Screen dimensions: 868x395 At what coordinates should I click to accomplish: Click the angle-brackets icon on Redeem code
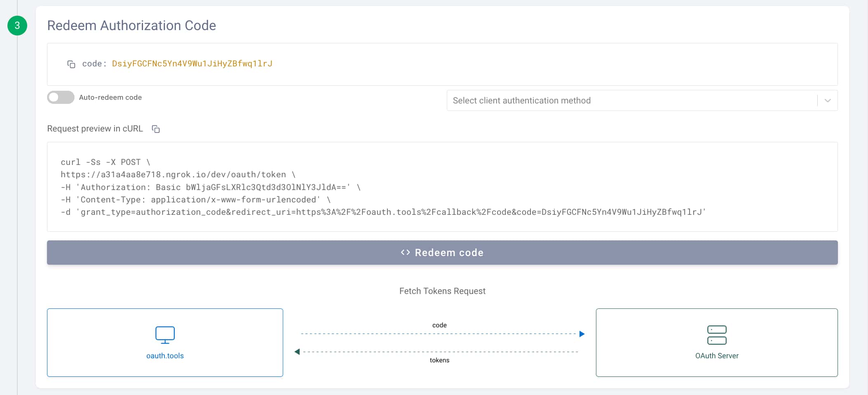pyautogui.click(x=405, y=252)
